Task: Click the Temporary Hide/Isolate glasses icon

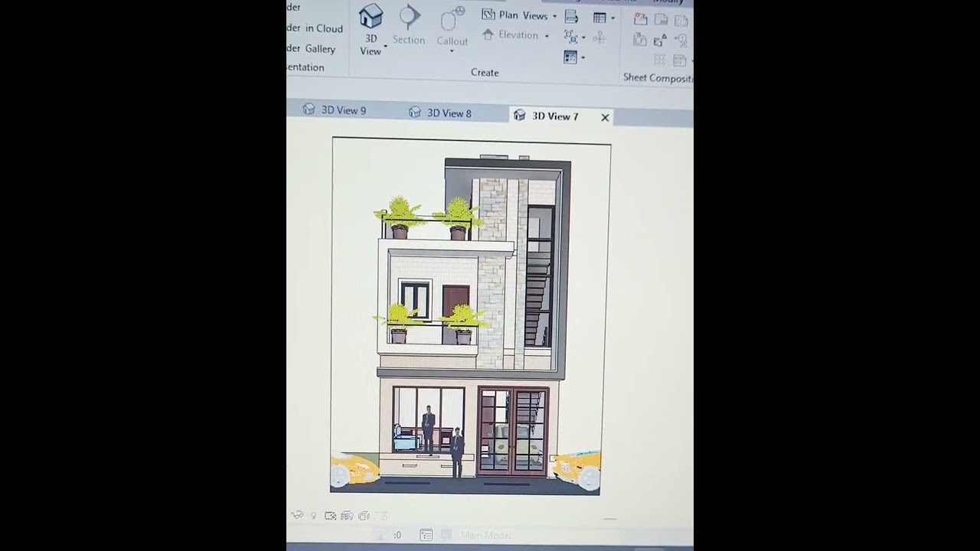Action: coord(297,515)
